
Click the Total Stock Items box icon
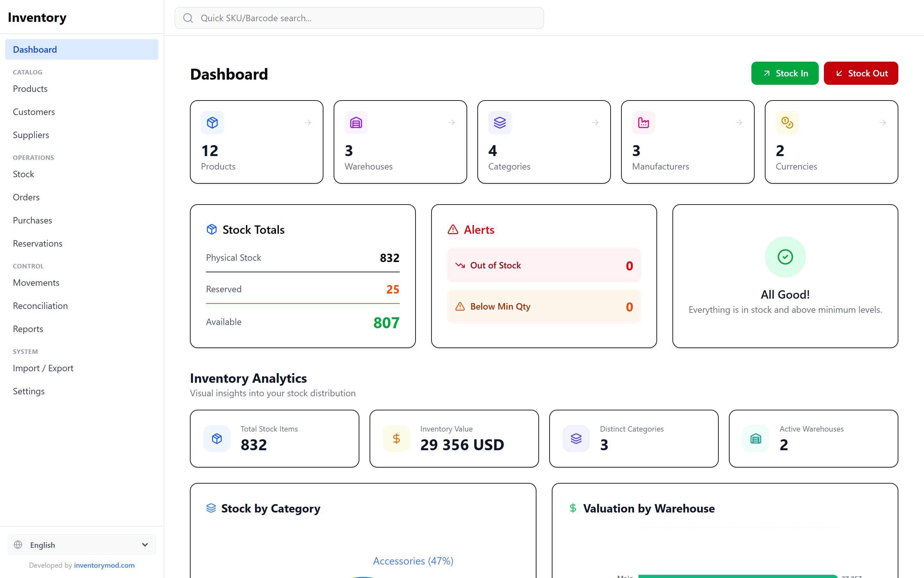(217, 438)
